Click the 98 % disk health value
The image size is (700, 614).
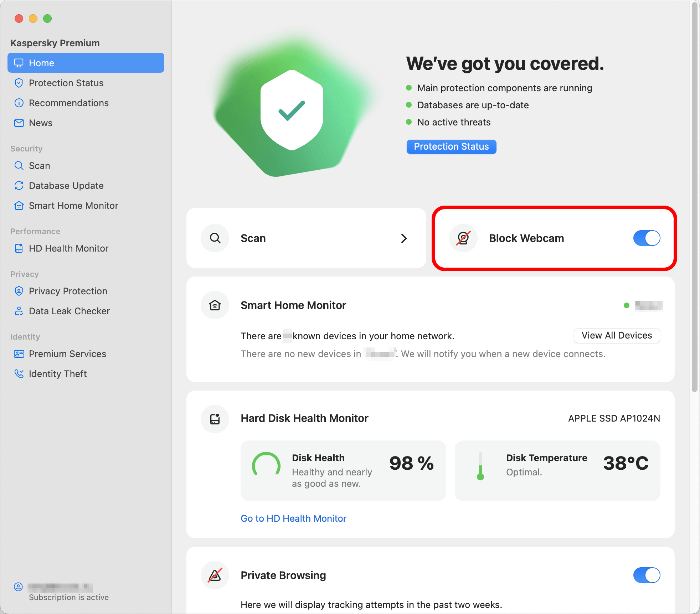[411, 463]
